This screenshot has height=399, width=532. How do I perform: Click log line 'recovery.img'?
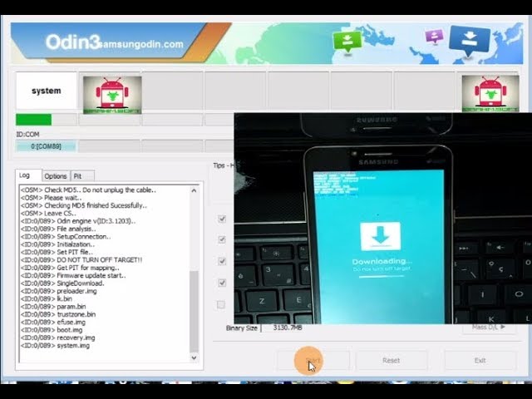tap(57, 337)
